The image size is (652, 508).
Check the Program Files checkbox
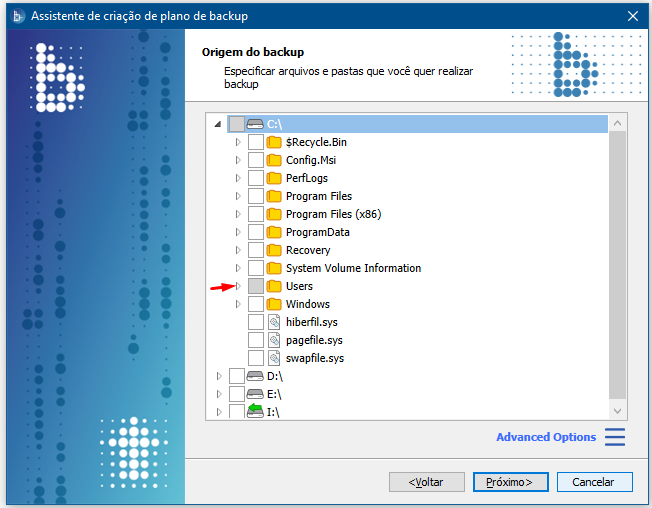pos(256,196)
